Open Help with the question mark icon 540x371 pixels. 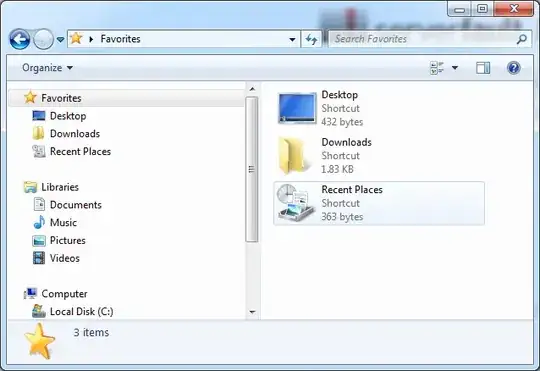[513, 68]
